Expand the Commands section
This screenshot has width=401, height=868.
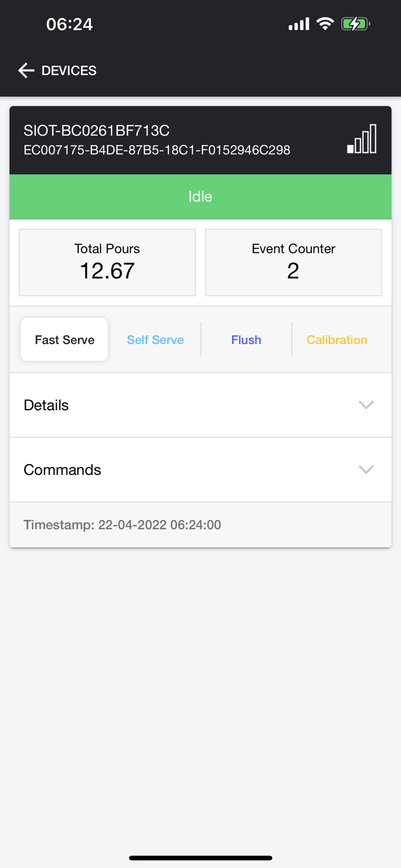point(200,469)
